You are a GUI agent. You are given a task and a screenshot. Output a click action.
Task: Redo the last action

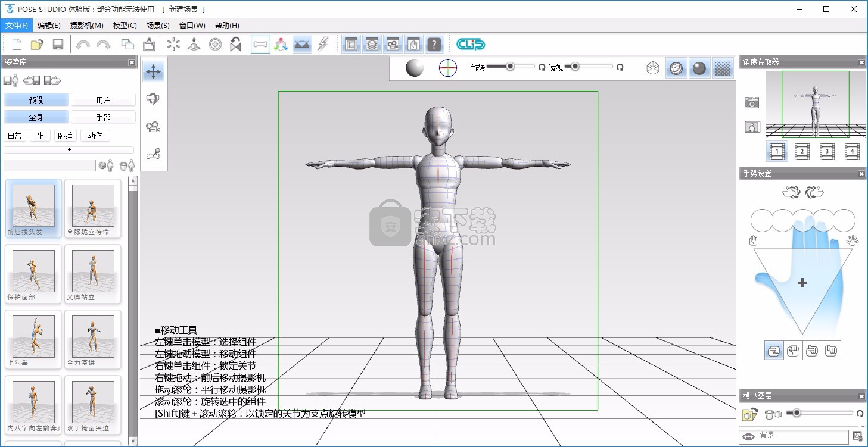(x=103, y=45)
